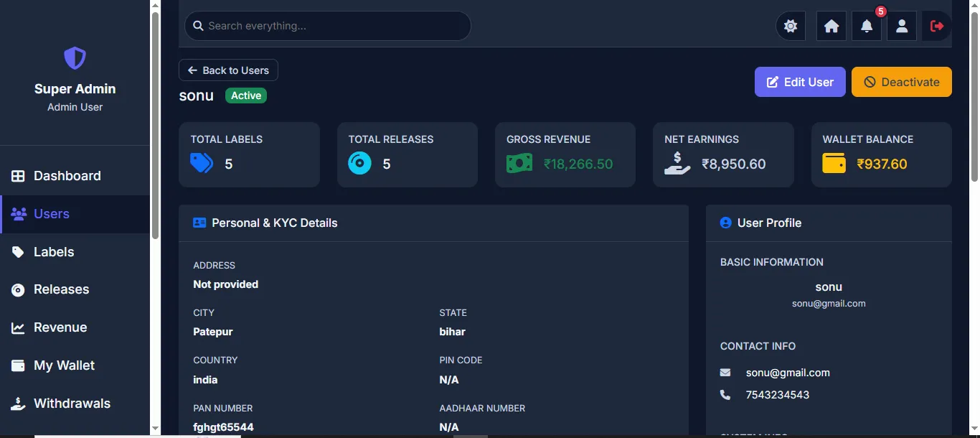Screen dimensions: 980x438
Task: Click sonu@gmail.com under Contact Info
Action: (788, 373)
